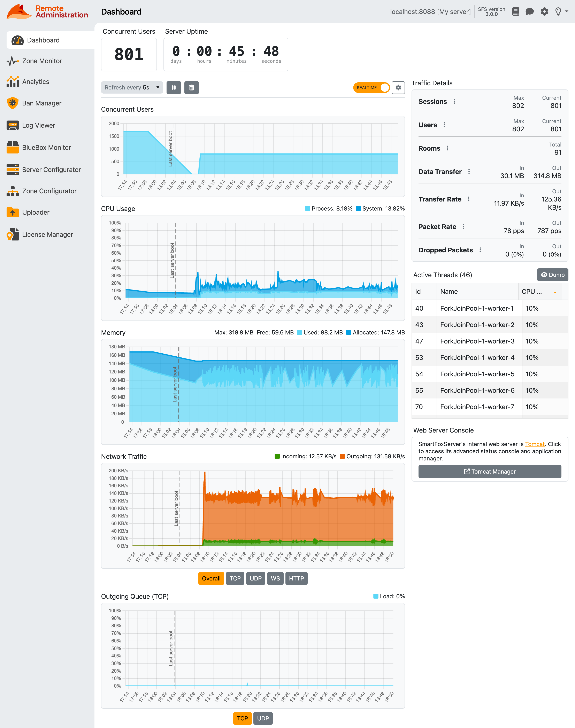
Task: Open the Tomcat link in Web Server Console
Action: tap(535, 444)
